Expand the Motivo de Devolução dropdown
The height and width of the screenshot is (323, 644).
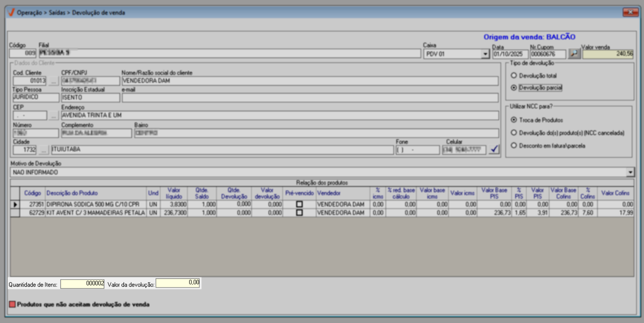tap(630, 172)
